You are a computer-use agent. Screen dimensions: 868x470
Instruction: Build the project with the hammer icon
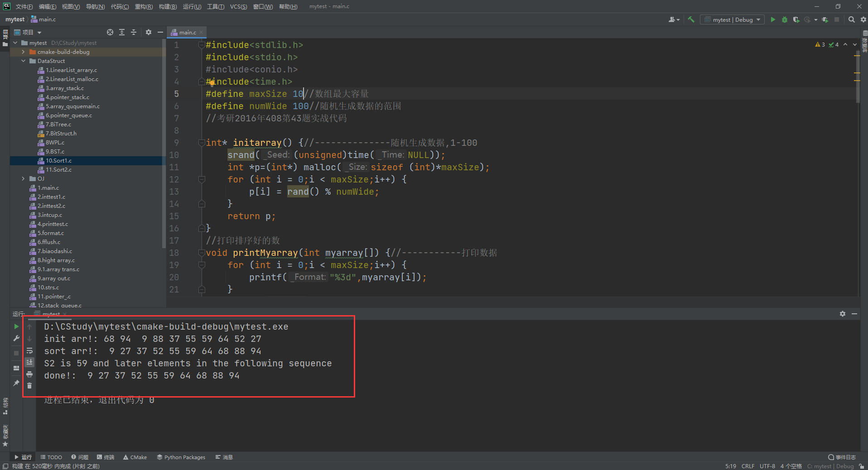coord(691,19)
